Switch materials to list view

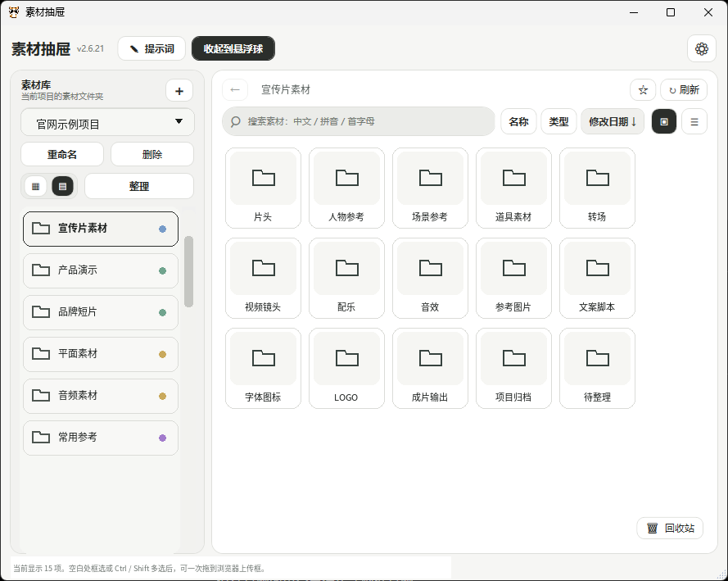694,121
